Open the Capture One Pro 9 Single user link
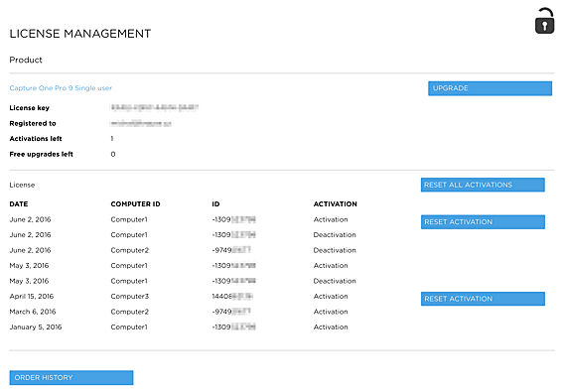The image size is (564, 392). tap(61, 88)
